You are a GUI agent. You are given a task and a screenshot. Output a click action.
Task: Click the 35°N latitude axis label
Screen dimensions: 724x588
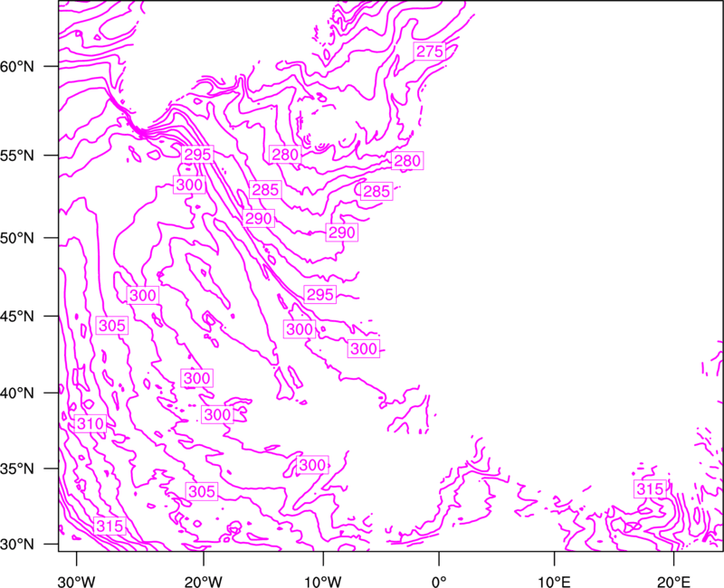[x=17, y=469]
